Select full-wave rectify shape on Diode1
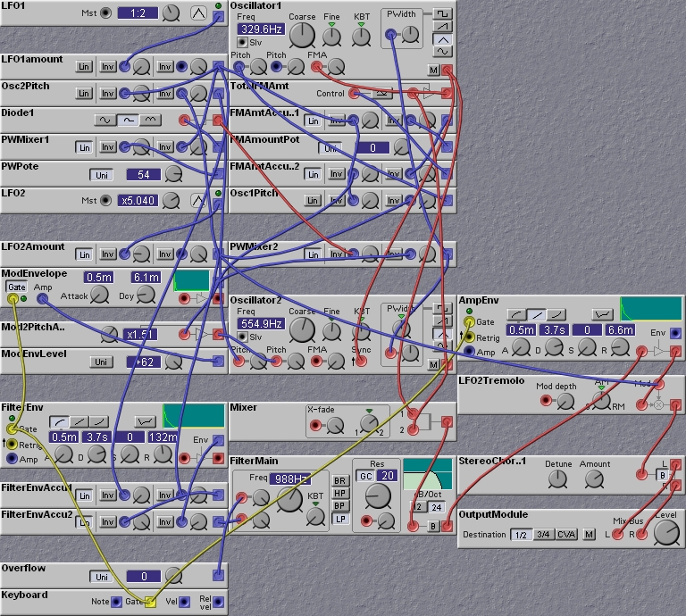 tap(150, 120)
